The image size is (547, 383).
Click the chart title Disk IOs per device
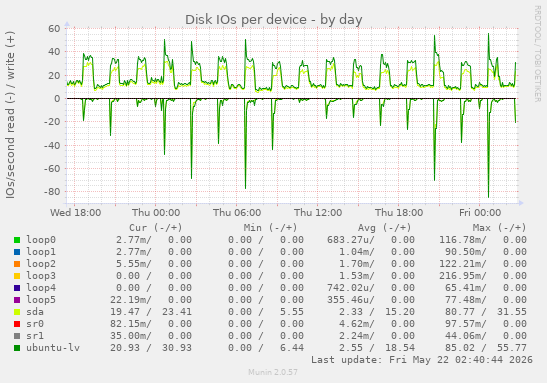274,20
